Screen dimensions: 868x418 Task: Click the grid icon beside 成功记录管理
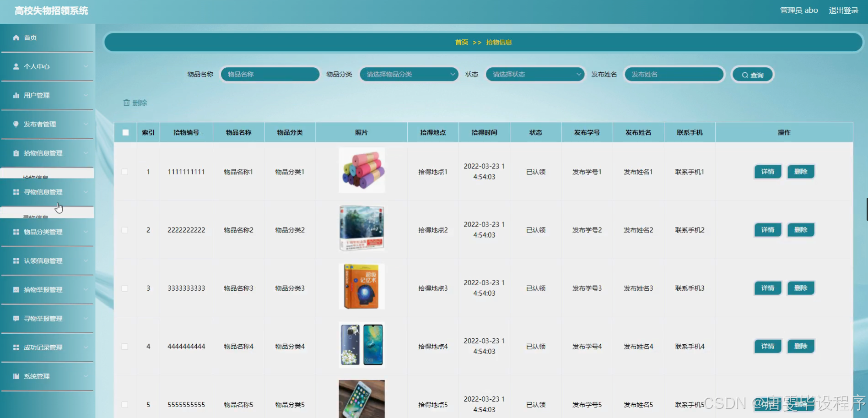pos(16,347)
